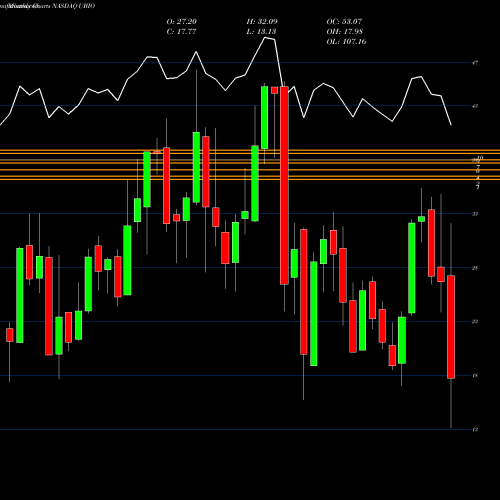The image size is (500, 500).
Task: Select the high price reading 32.09
Action: (262, 22)
